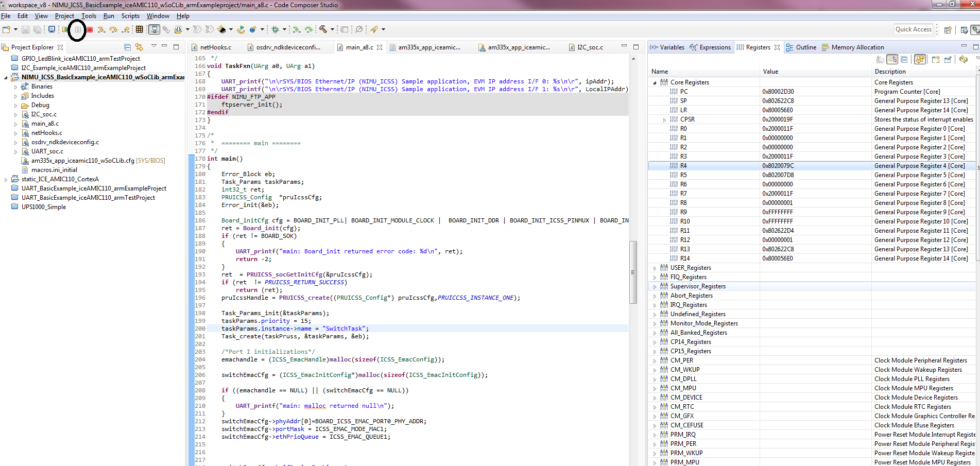The height and width of the screenshot is (466, 980).
Task: Click the Resume debug button
Action: pyautogui.click(x=65, y=30)
